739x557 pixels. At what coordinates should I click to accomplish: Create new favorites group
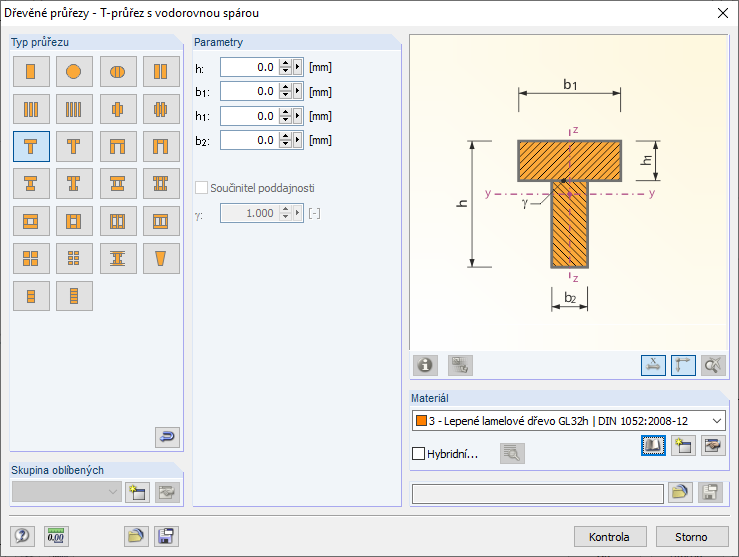138,492
